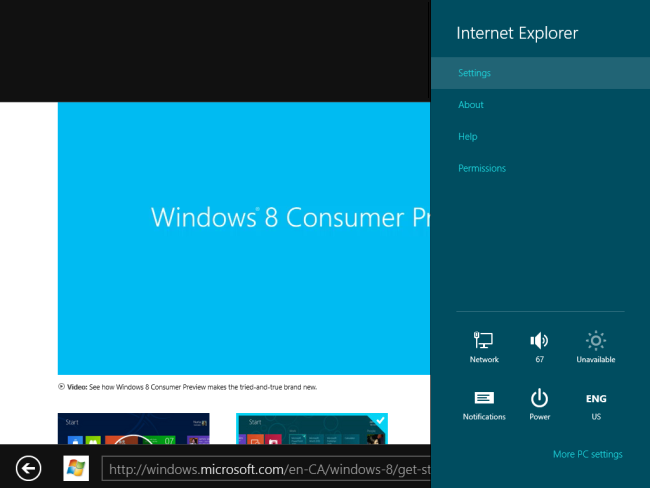Select the teal Start screen thumbnail
This screenshot has width=650, height=488.
coord(312,428)
